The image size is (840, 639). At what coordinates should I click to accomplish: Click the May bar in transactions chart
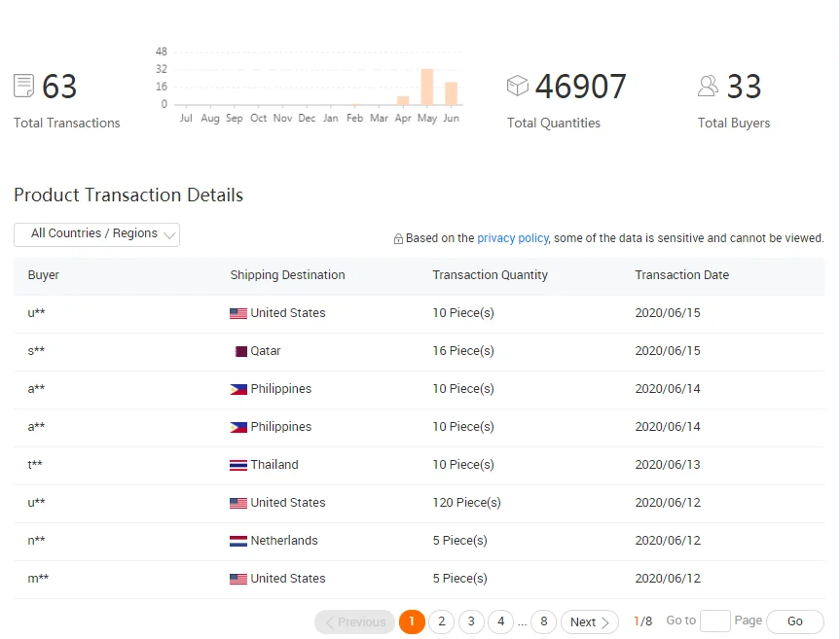tap(427, 87)
